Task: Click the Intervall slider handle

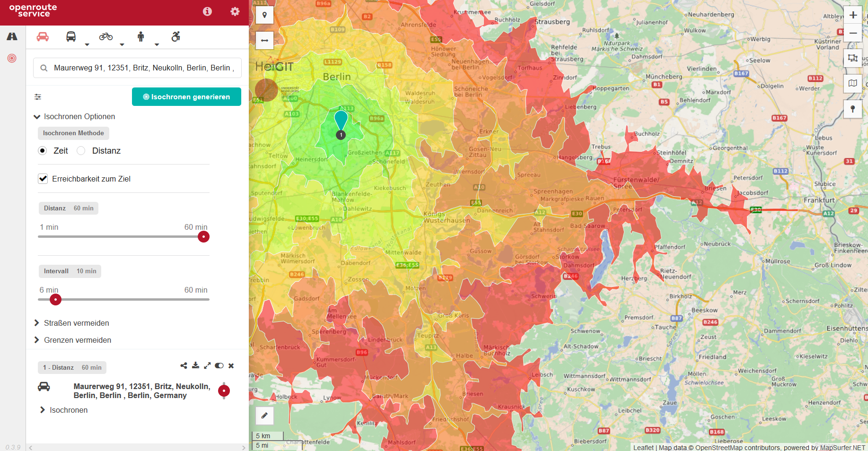Action: point(55,299)
